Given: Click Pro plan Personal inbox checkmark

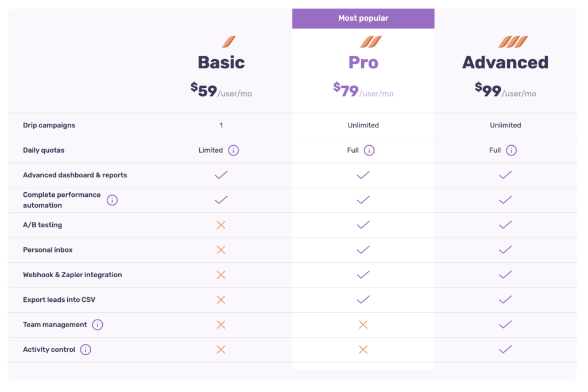Looking at the screenshot, I should [x=363, y=250].
